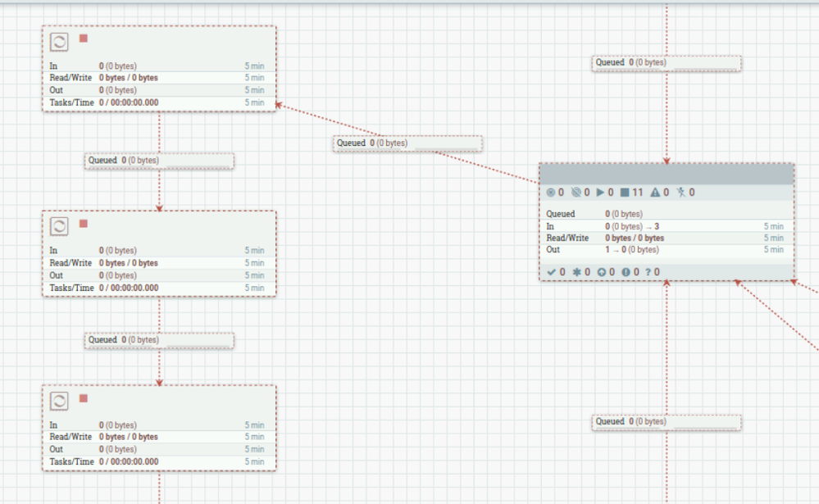
Task: Select the Queued connection between second and third processors
Action: click(x=159, y=341)
